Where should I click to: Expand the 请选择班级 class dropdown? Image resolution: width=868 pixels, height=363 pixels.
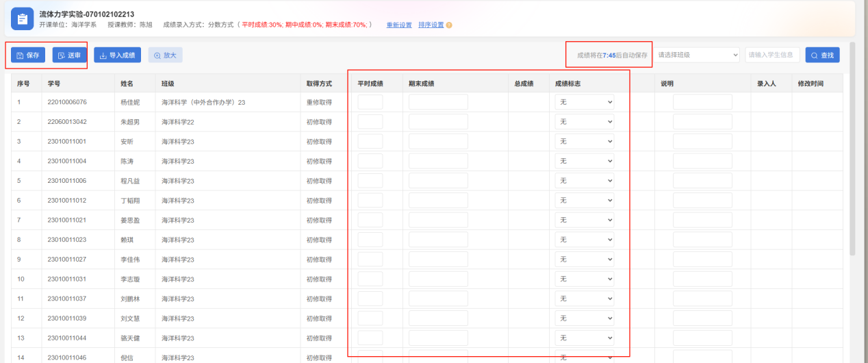697,55
